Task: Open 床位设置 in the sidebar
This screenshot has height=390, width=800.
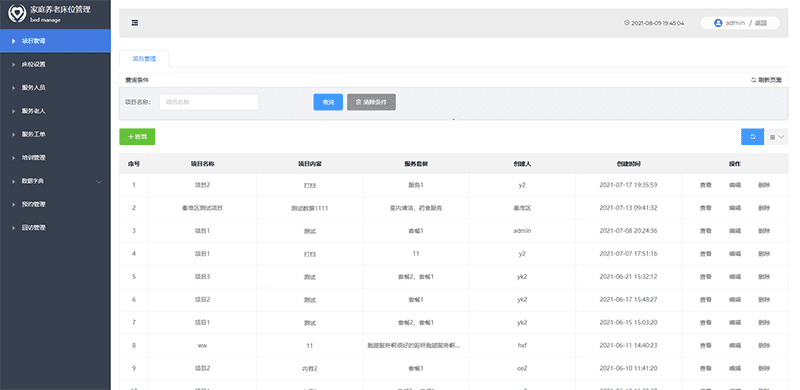Action: pos(55,64)
